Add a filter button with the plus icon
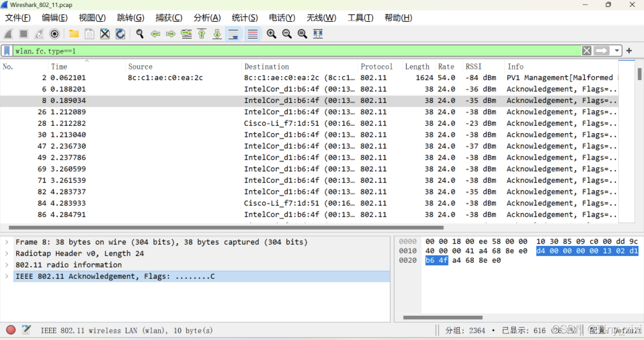The height and width of the screenshot is (340, 644). [x=629, y=51]
